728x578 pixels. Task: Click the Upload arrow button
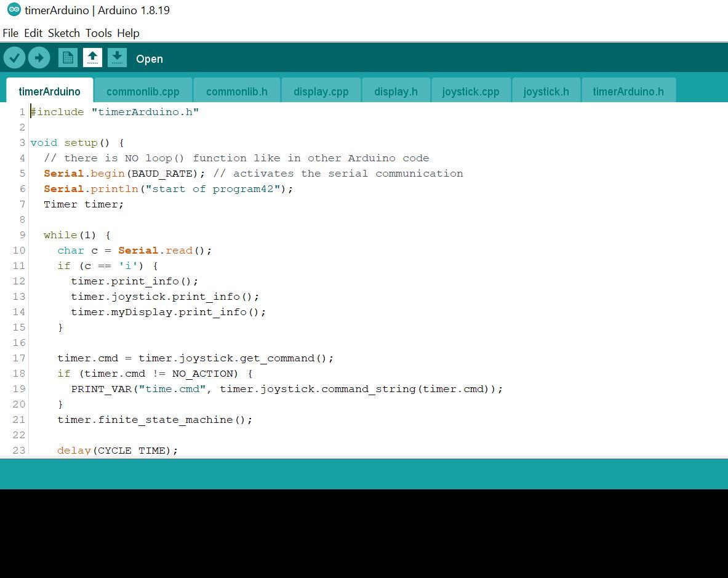coord(39,57)
